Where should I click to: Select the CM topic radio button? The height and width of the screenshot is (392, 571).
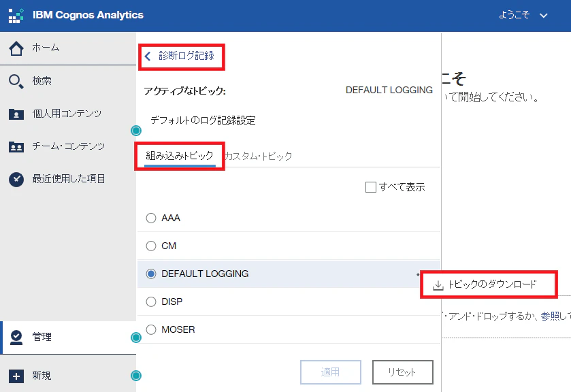point(151,246)
